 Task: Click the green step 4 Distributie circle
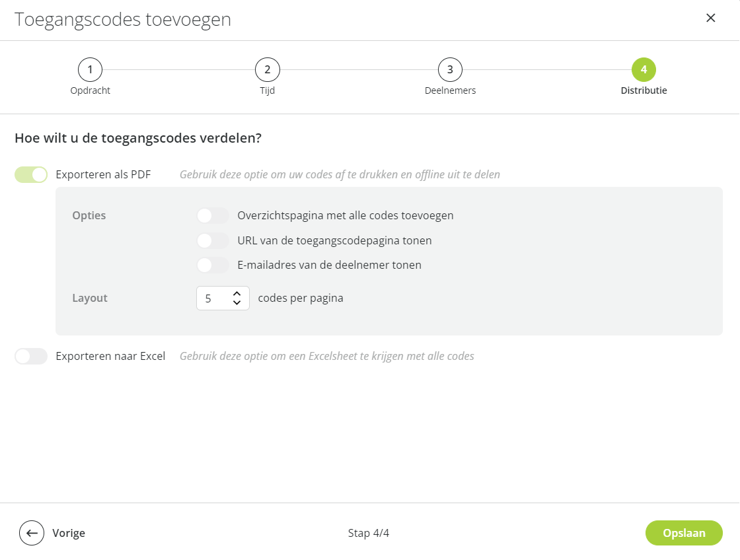(644, 70)
